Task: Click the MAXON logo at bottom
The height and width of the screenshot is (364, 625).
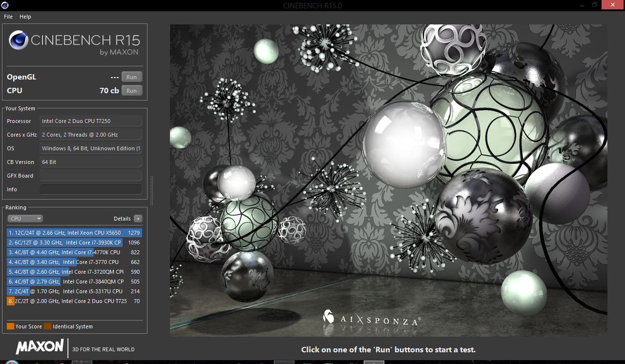Action: coord(40,347)
